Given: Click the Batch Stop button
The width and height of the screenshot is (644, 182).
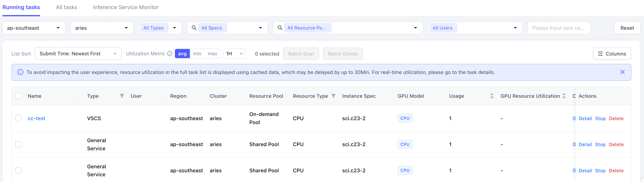Looking at the screenshot, I should click(301, 54).
